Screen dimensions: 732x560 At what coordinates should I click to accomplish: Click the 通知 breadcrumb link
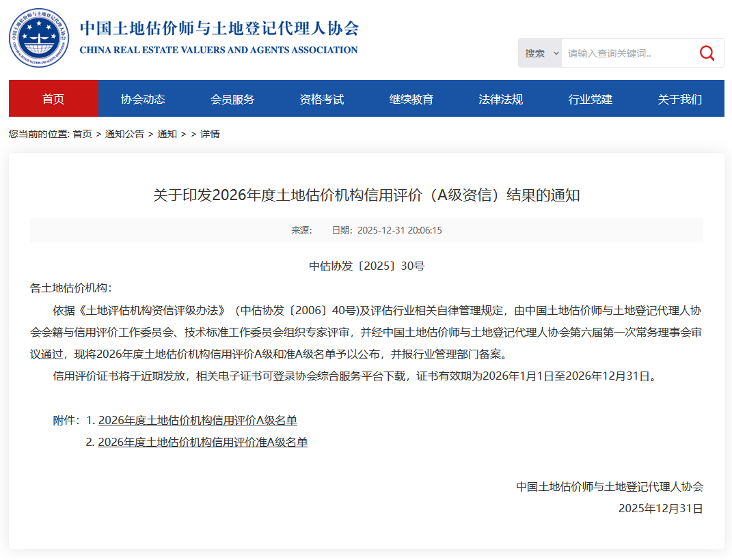[167, 134]
